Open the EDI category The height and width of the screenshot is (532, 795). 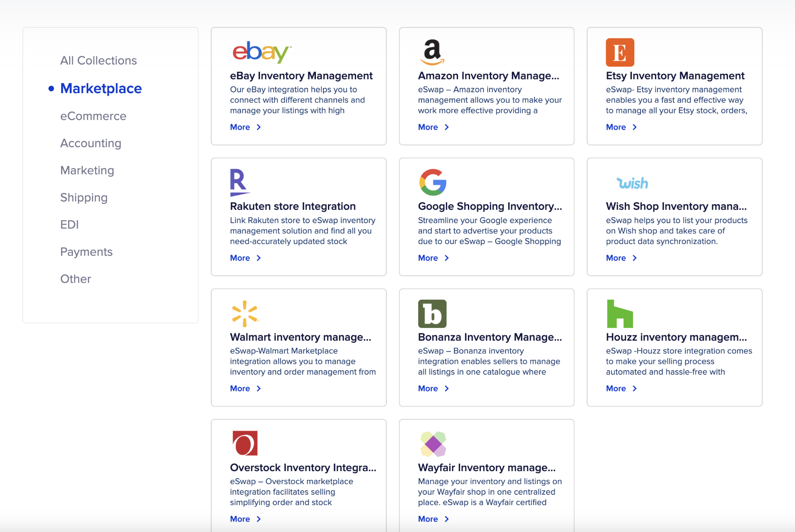(69, 224)
